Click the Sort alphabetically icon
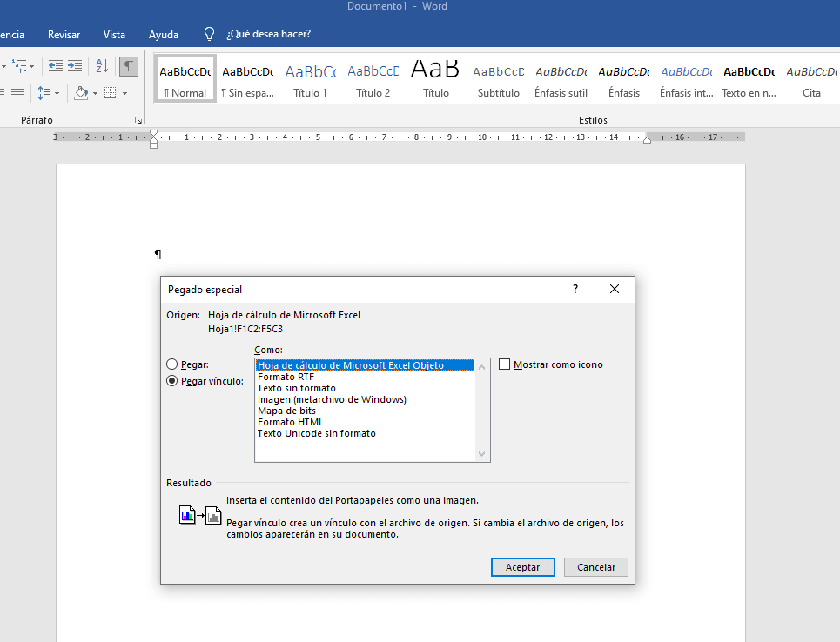Image resolution: width=840 pixels, height=642 pixels. [x=101, y=66]
